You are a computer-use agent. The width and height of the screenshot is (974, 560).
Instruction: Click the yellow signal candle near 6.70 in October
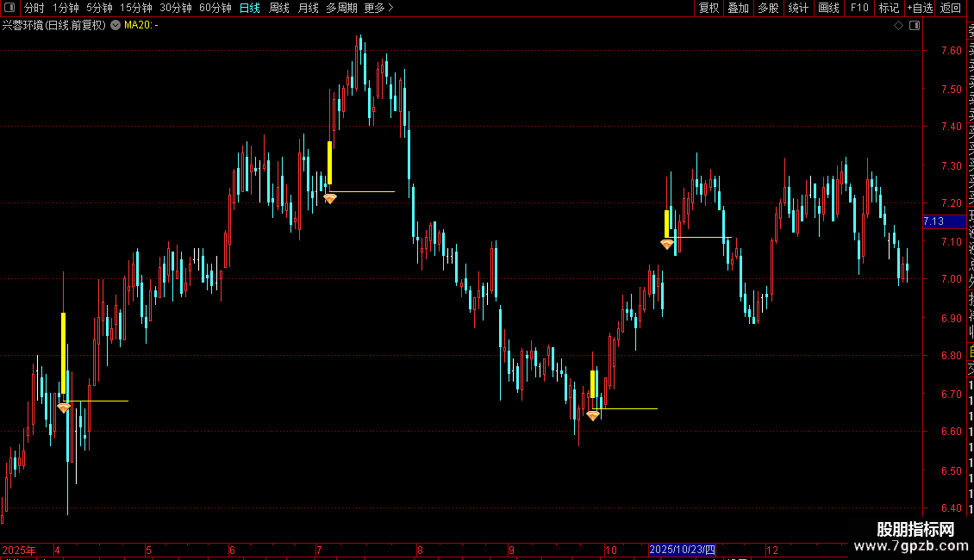(x=593, y=384)
